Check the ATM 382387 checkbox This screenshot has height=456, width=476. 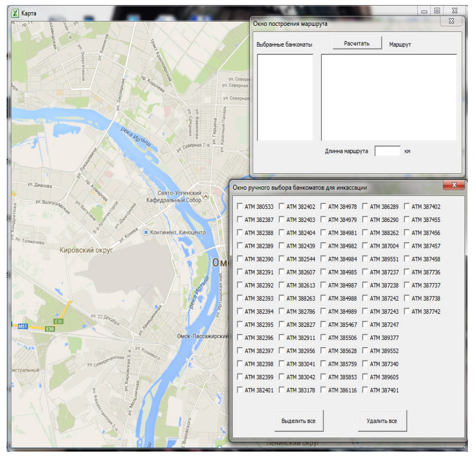pyautogui.click(x=240, y=220)
